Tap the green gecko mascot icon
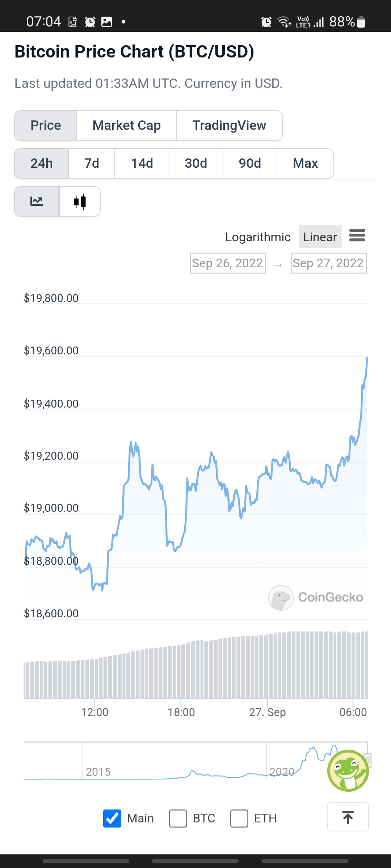 pos(348,770)
